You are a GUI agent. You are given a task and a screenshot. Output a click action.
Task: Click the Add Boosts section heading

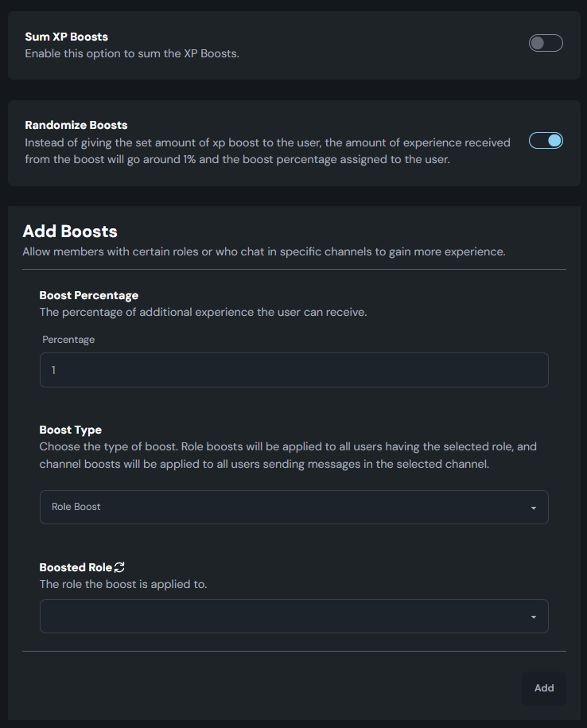[x=70, y=232]
